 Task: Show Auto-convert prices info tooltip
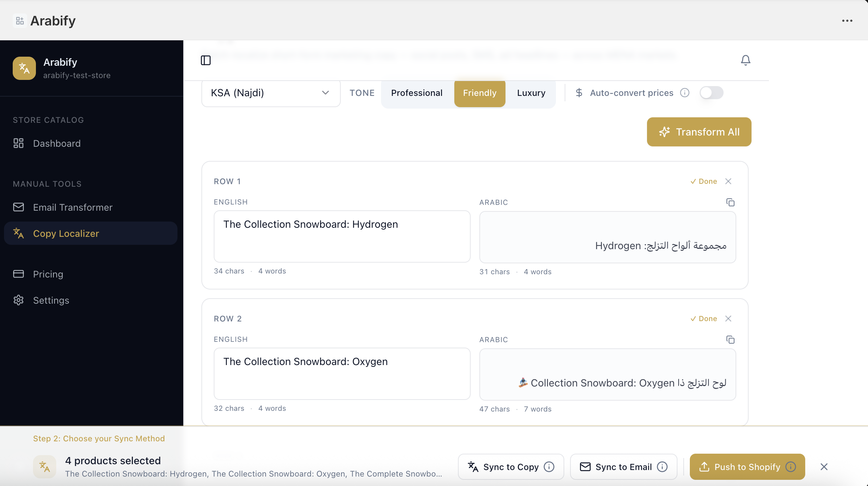tap(685, 93)
